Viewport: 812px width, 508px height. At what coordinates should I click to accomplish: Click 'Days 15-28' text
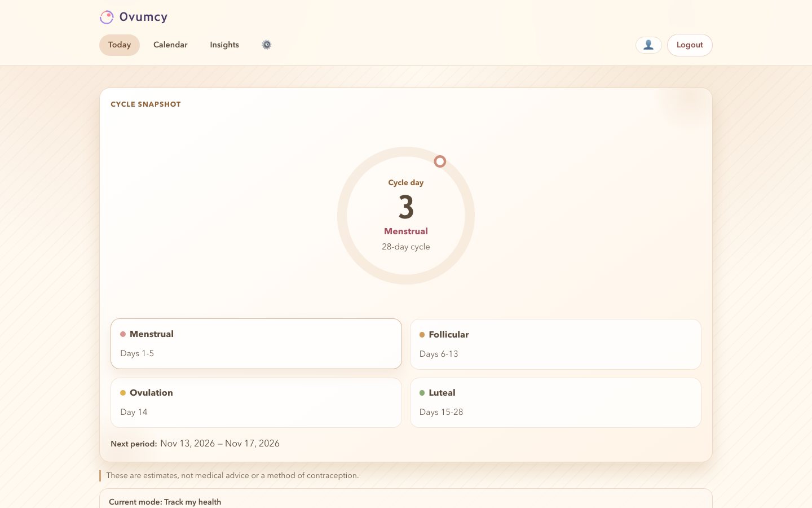441,412
